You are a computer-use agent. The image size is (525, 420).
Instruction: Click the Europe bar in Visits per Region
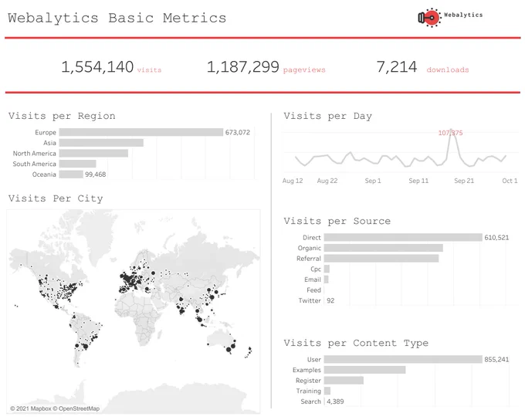[141, 132]
